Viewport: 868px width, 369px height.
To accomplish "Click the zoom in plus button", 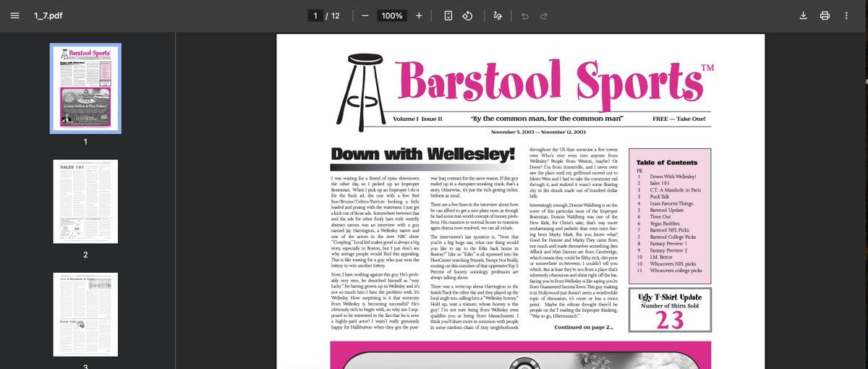I will (x=419, y=16).
